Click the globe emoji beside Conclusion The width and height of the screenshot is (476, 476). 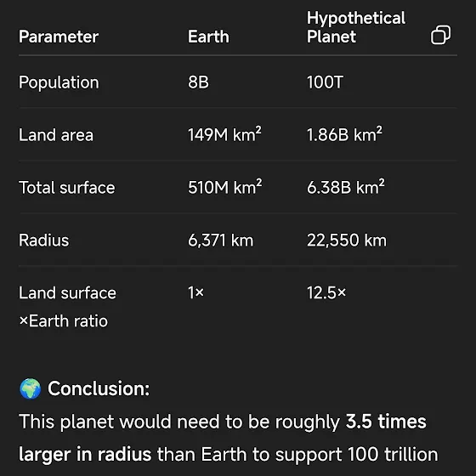coord(30,388)
